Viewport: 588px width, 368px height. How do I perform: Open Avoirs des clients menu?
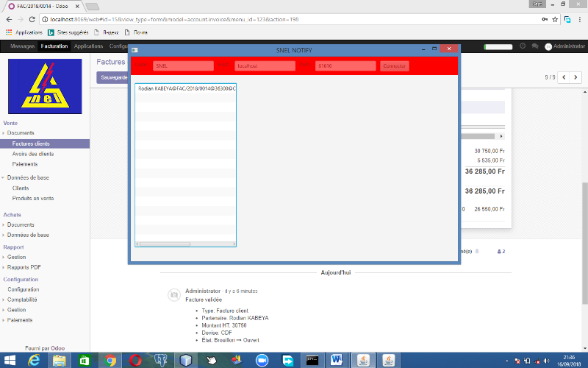tap(32, 154)
